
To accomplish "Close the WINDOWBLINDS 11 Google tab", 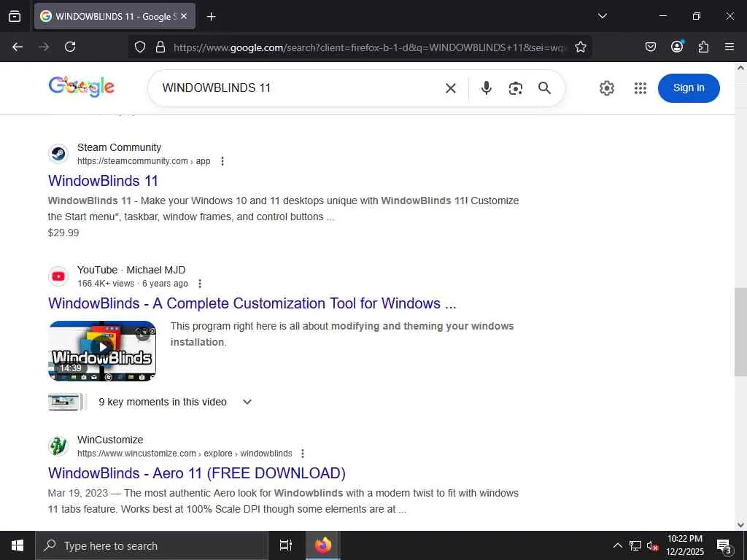I will click(184, 16).
